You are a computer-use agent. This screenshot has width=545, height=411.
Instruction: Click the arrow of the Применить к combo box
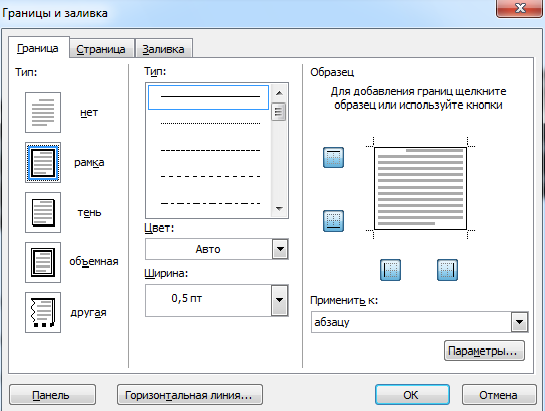click(519, 322)
